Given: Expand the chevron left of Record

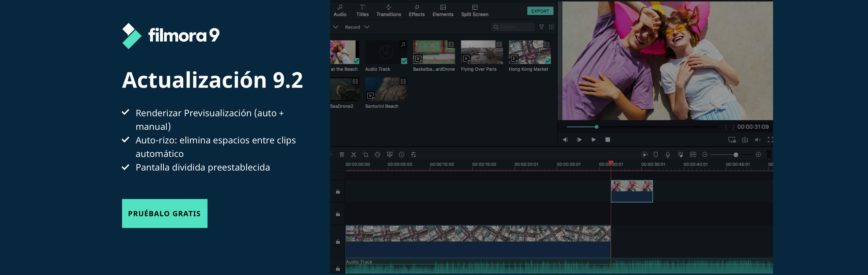Looking at the screenshot, I should tap(335, 27).
